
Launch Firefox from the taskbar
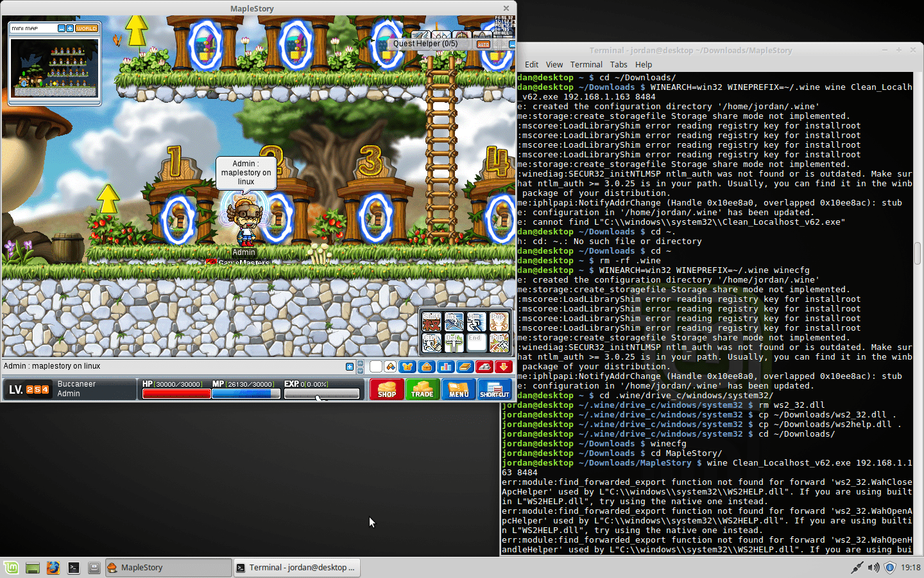[x=53, y=568]
